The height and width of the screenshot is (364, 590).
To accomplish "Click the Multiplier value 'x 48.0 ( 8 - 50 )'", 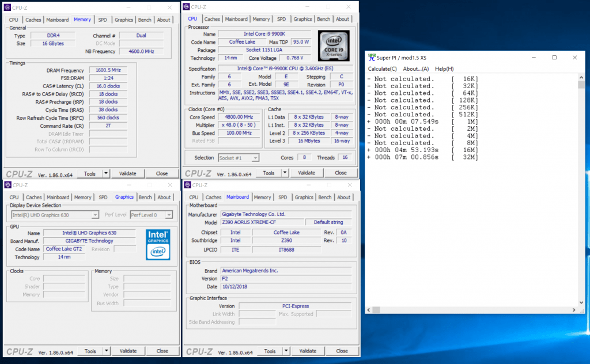I will [239, 125].
